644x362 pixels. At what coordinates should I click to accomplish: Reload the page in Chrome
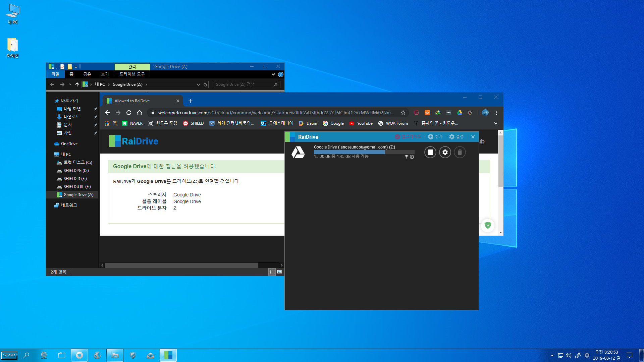[x=128, y=113]
